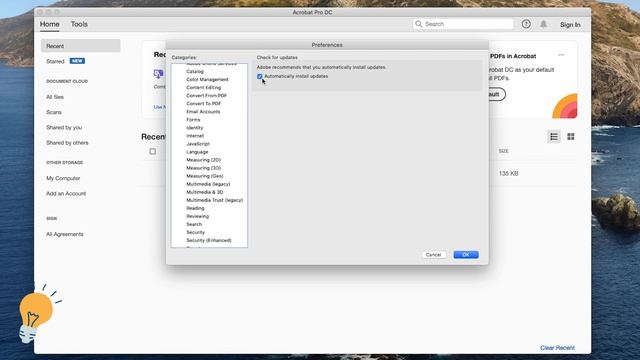Select Forms category
This screenshot has height=360, width=640.
click(193, 120)
